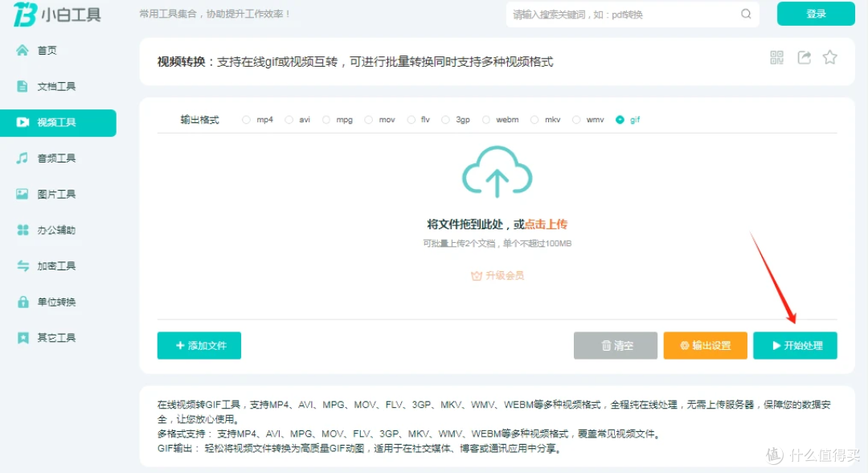Click the bookmark icon beside 其它工具
The width and height of the screenshot is (868, 473).
(x=23, y=338)
